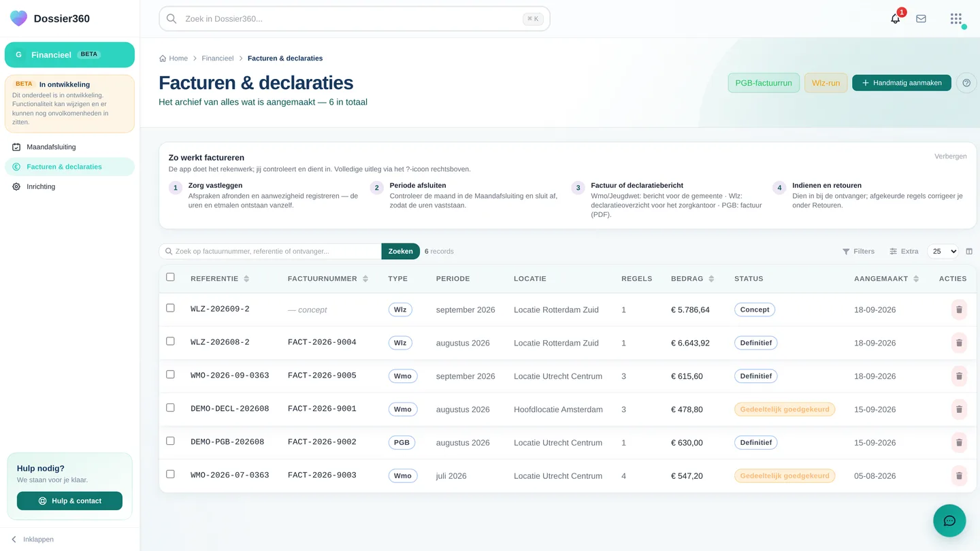Sort by the Bedrag column arrows

[711, 279]
